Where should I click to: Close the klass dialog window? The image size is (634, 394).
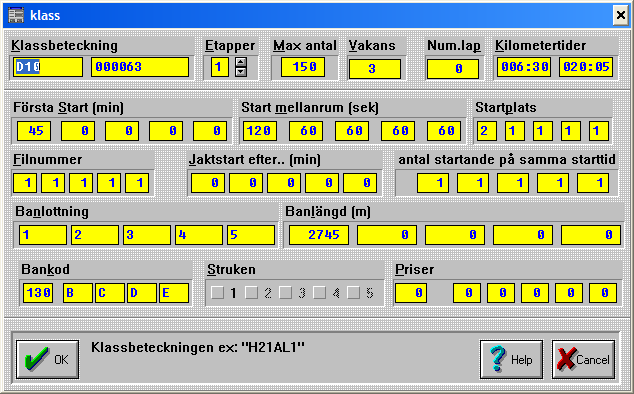click(x=620, y=15)
